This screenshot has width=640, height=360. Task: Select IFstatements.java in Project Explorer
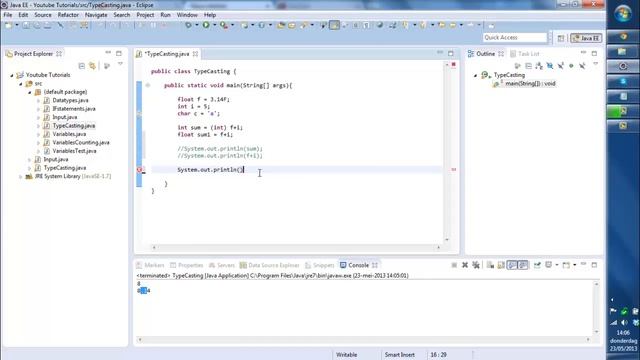pos(74,109)
